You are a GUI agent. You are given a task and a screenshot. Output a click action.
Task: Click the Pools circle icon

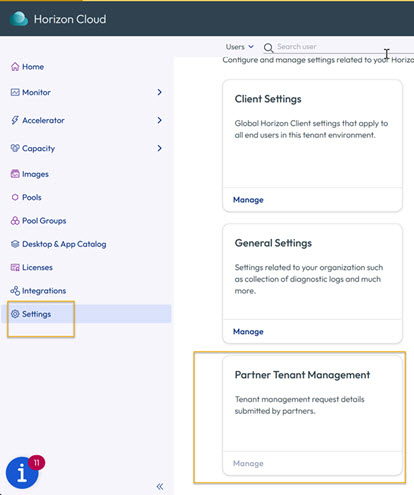15,197
